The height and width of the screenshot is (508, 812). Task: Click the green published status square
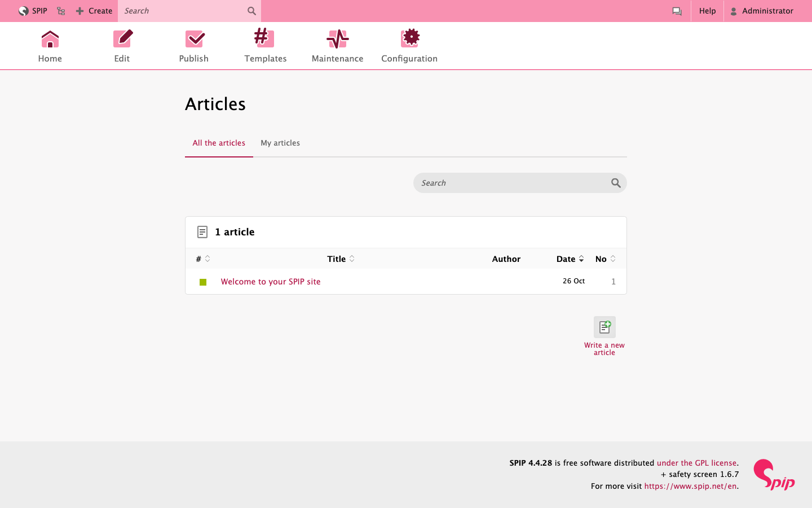point(203,282)
